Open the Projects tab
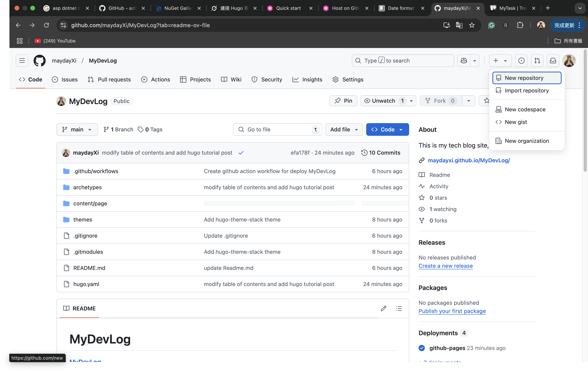588x373 pixels. (x=195, y=79)
